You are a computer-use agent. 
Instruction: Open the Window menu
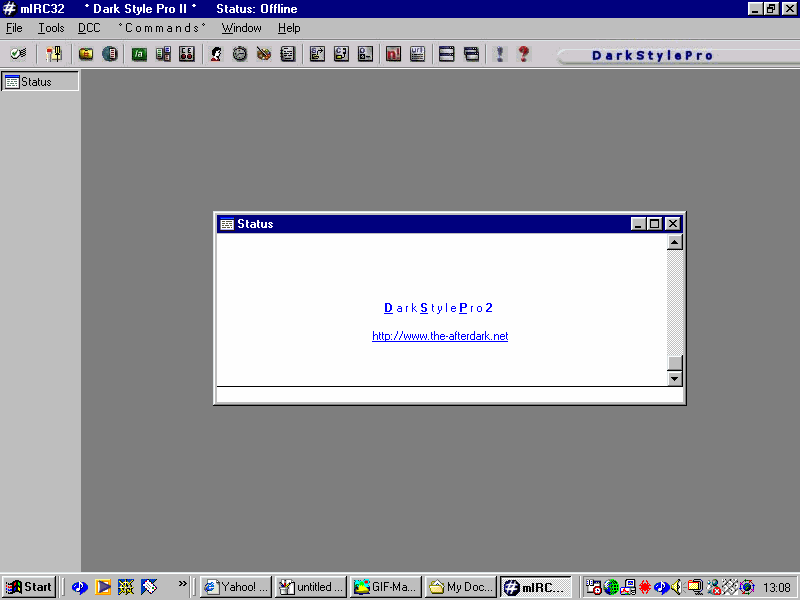(x=241, y=28)
